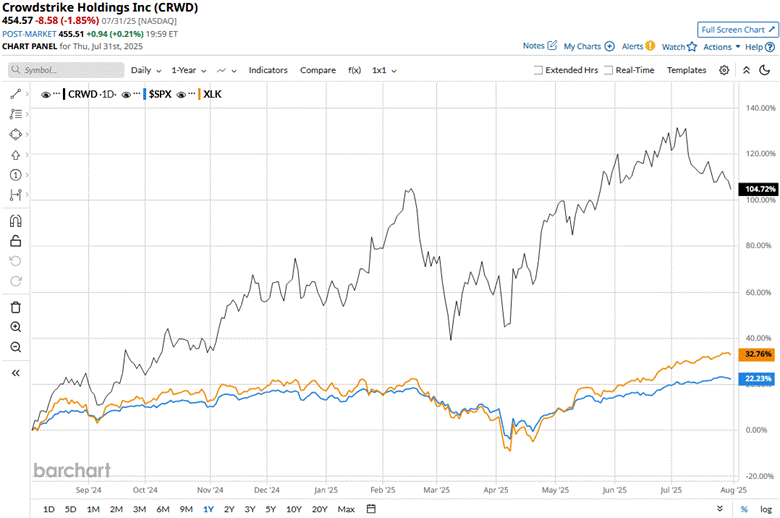Select the 1D time range
Viewport: 780px width, 518px height.
(x=49, y=509)
